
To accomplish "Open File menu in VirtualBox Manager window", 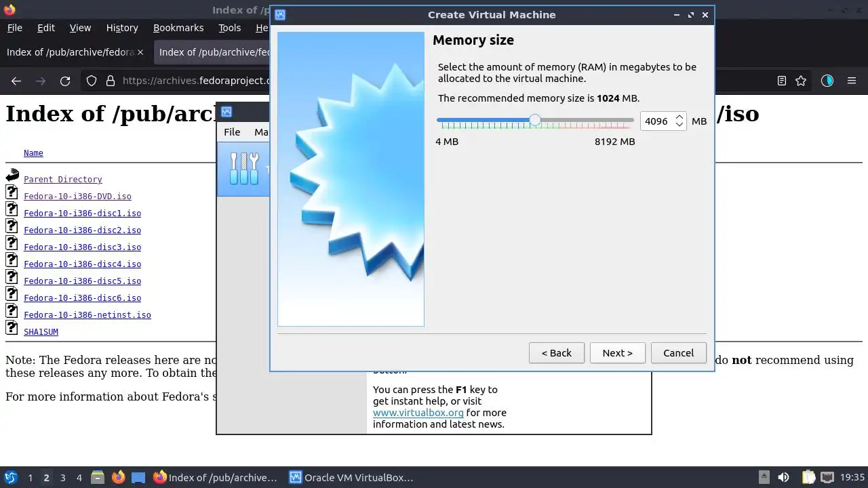I will [232, 131].
